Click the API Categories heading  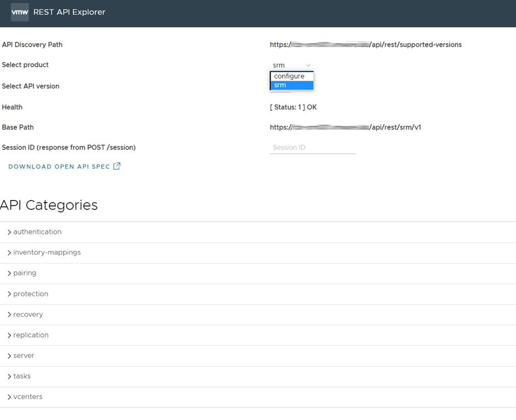(x=49, y=205)
